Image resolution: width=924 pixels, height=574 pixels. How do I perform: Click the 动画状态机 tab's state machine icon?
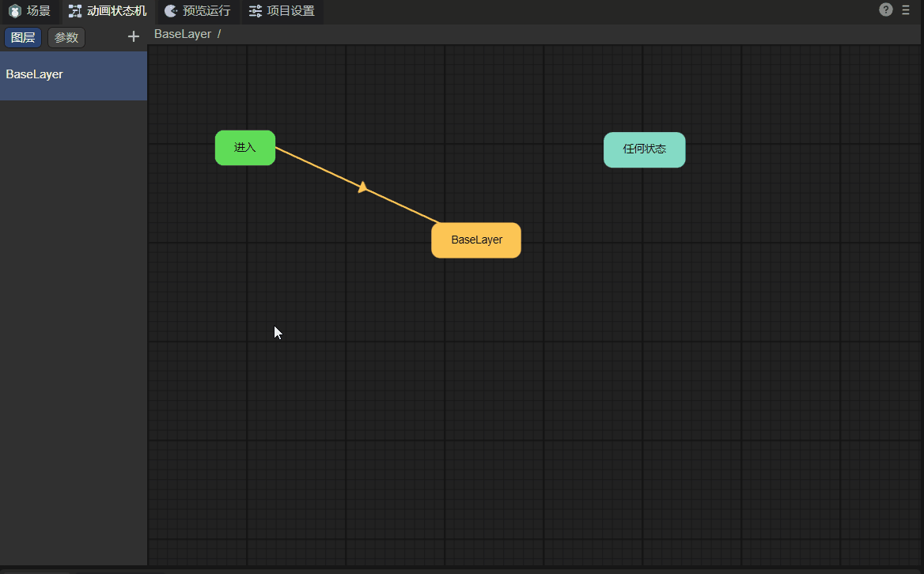(x=75, y=11)
